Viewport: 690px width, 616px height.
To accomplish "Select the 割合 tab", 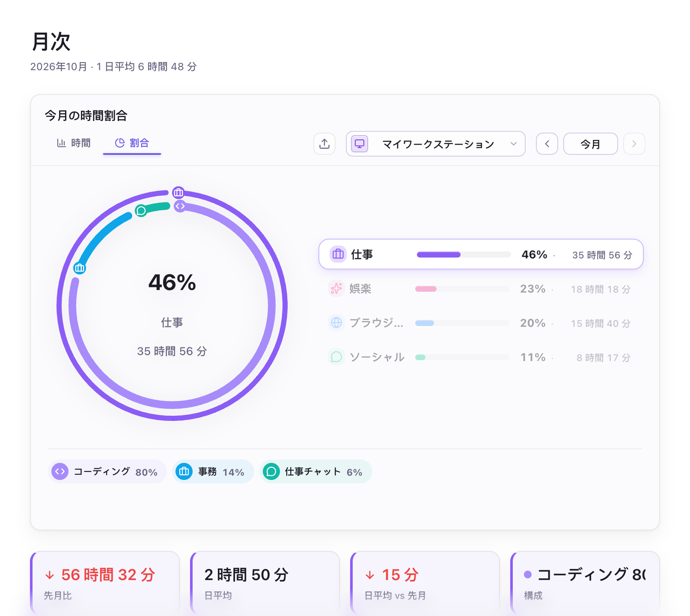I will tap(132, 143).
